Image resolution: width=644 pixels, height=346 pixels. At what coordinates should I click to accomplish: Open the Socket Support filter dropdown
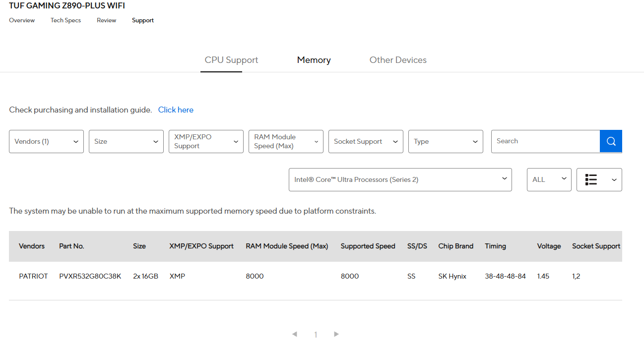pyautogui.click(x=366, y=141)
